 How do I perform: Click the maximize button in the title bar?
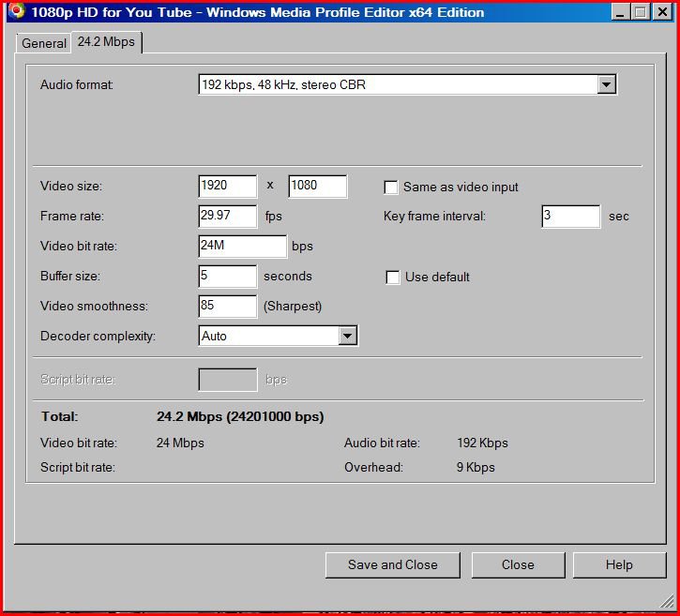(641, 12)
